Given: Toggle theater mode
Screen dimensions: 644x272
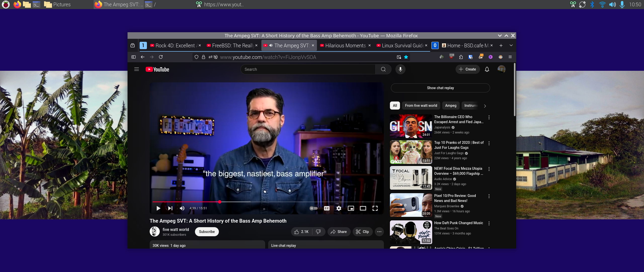Looking at the screenshot, I should click(363, 208).
